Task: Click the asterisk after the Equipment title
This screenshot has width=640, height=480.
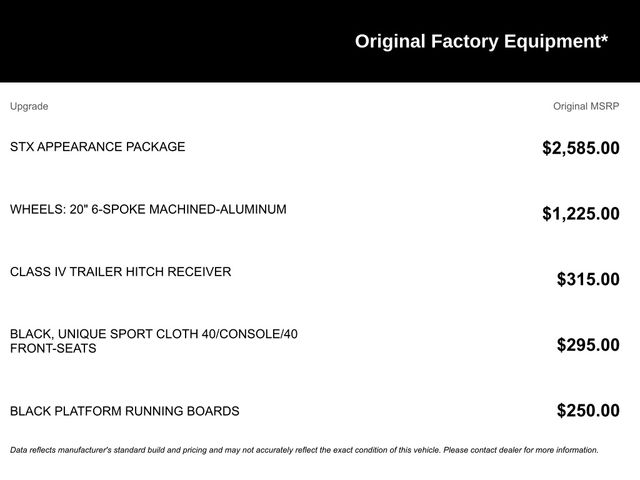Action: point(604,39)
